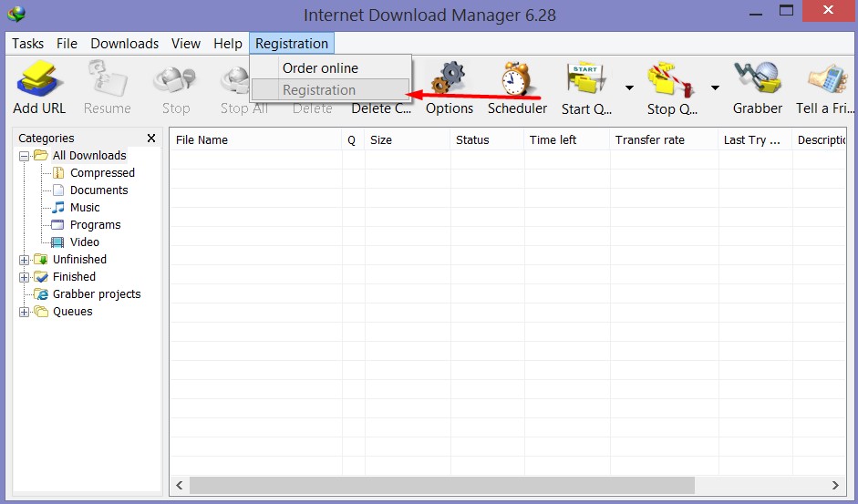Expand the Finished tree node

[24, 277]
